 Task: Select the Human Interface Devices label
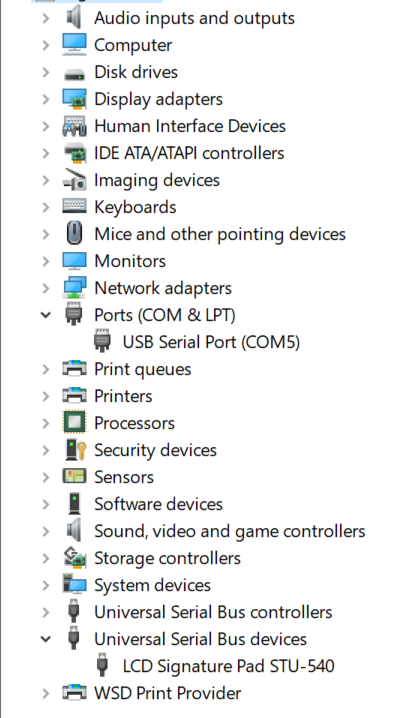(x=190, y=126)
